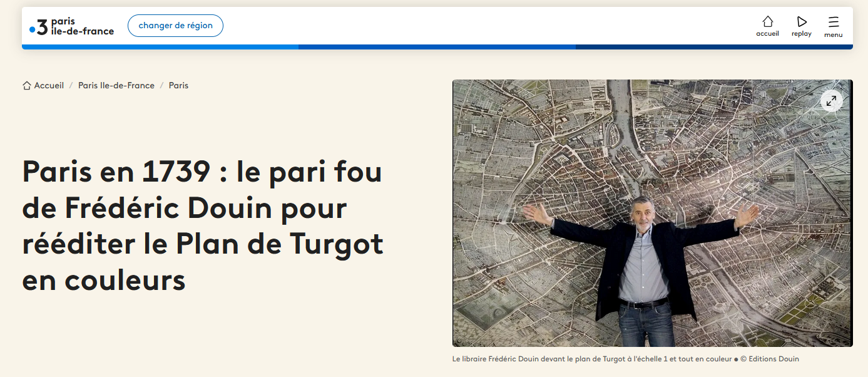Open replay via the play triangle icon
This screenshot has width=868, height=377.
click(802, 21)
